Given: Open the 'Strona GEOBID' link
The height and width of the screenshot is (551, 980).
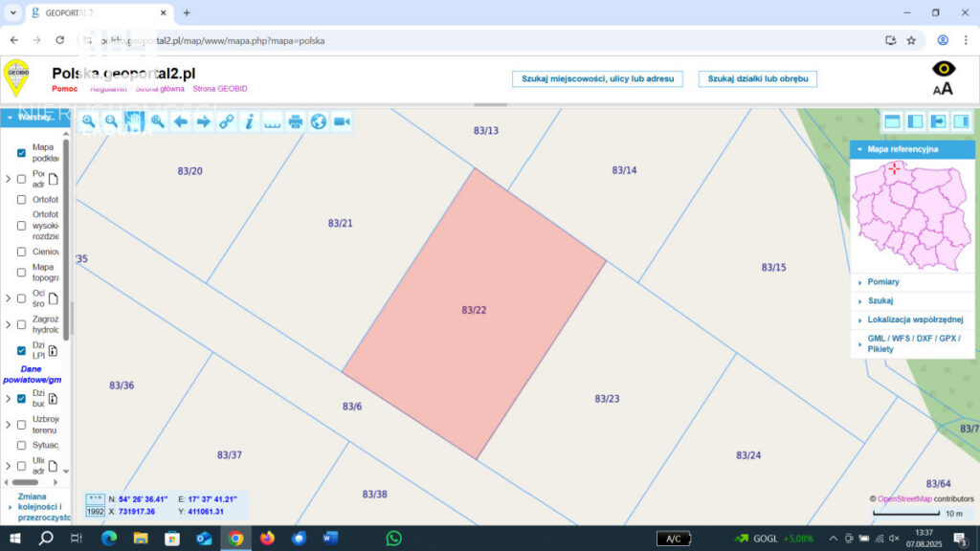Looking at the screenshot, I should (x=220, y=88).
